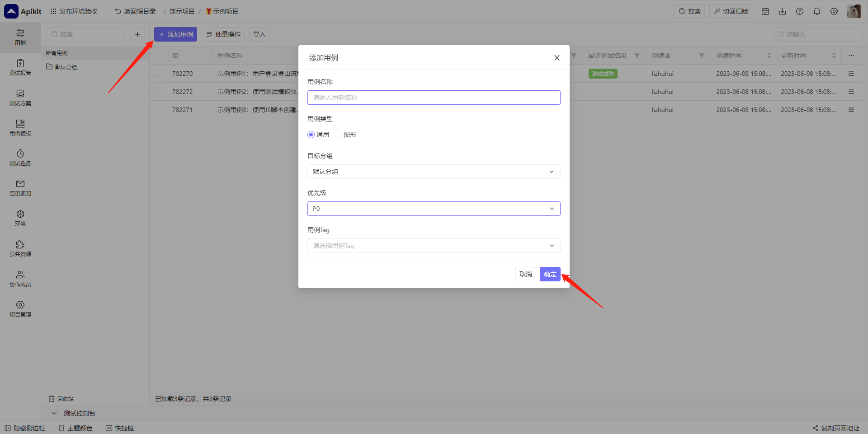This screenshot has height=434, width=868.
Task: Open the 测试方案 sidebar section
Action: pos(20,98)
